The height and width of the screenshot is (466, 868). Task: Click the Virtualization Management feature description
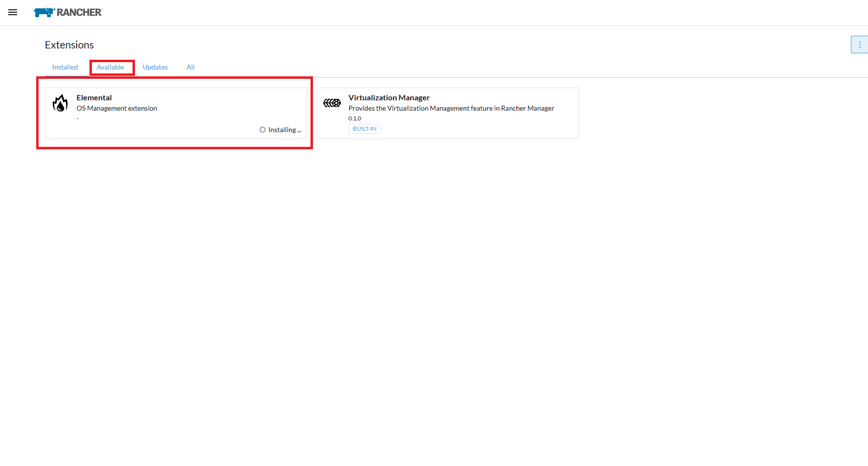point(451,108)
